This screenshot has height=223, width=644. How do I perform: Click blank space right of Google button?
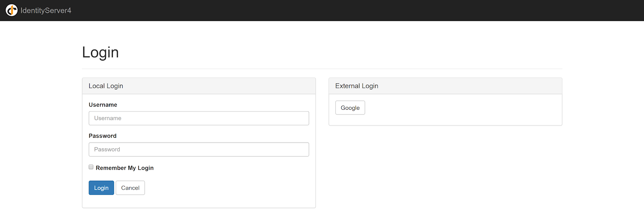463,108
